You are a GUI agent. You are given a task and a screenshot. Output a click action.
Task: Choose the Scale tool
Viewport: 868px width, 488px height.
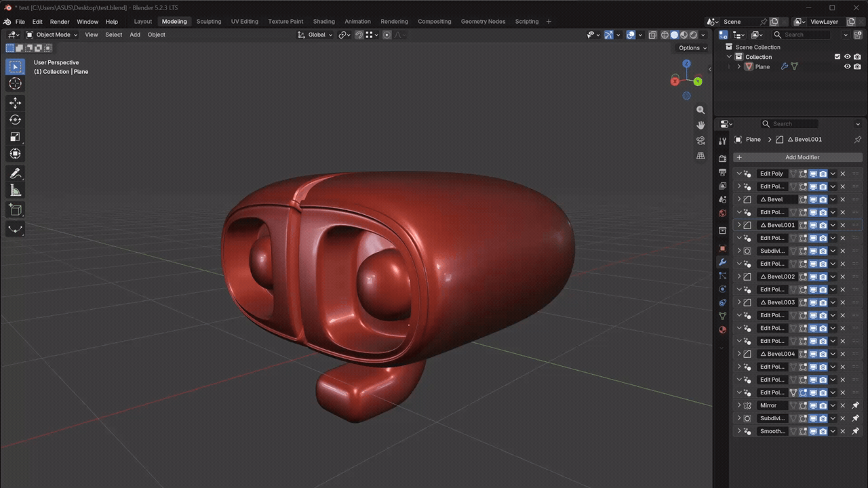coord(15,137)
